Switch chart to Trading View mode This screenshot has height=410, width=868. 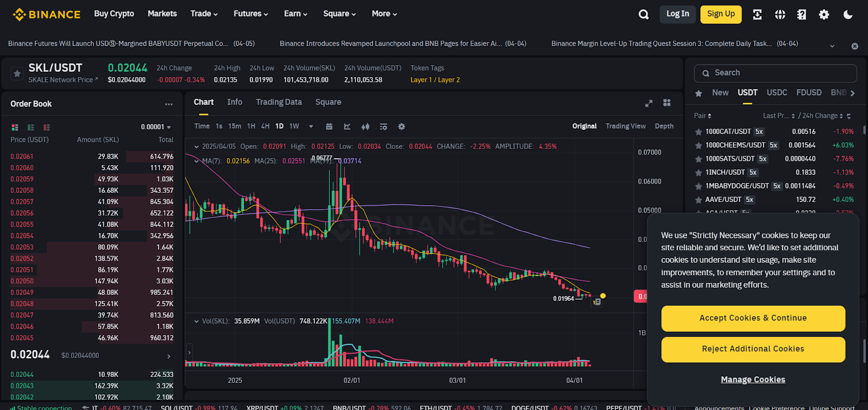click(626, 126)
